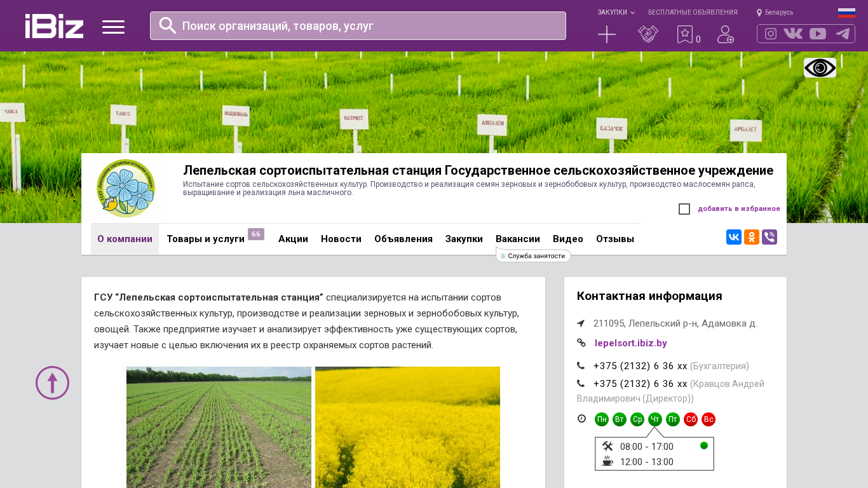
Task: Click the address '211095, Лепельский р-н, Адамовка д.'
Action: 675,323
